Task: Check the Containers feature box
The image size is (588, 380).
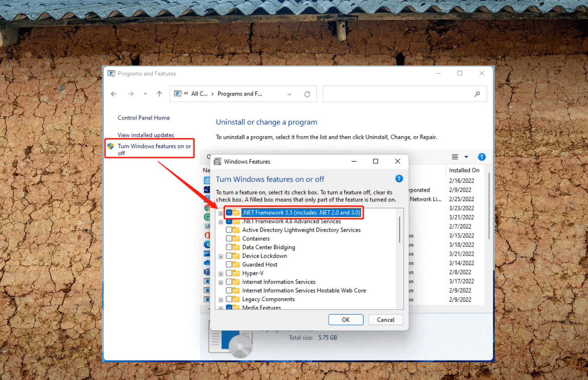Action: tap(229, 239)
